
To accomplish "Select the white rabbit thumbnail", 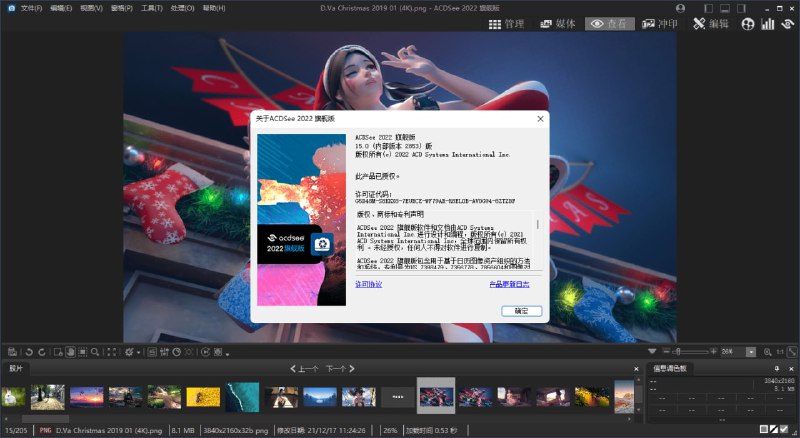I will point(13,397).
